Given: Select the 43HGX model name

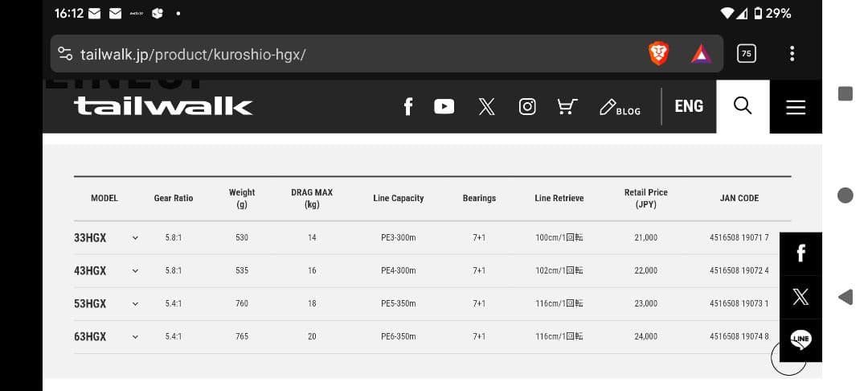Looking at the screenshot, I should 90,271.
